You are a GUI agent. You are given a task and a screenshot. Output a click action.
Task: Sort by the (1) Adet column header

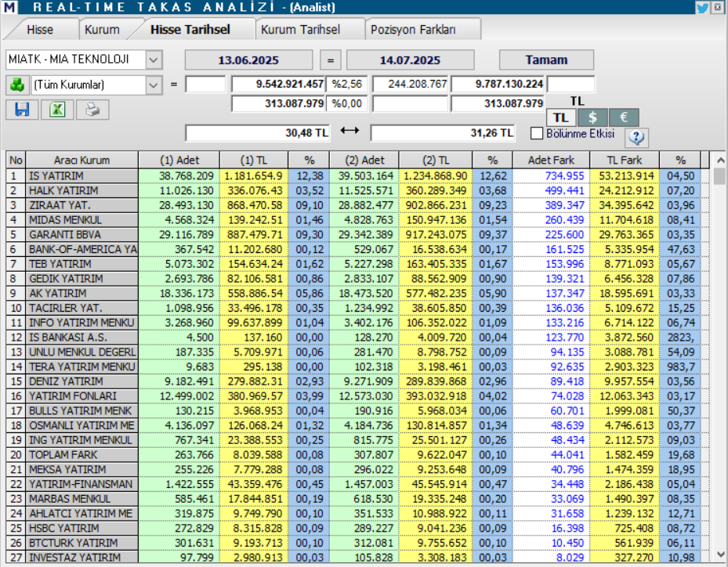point(179,161)
